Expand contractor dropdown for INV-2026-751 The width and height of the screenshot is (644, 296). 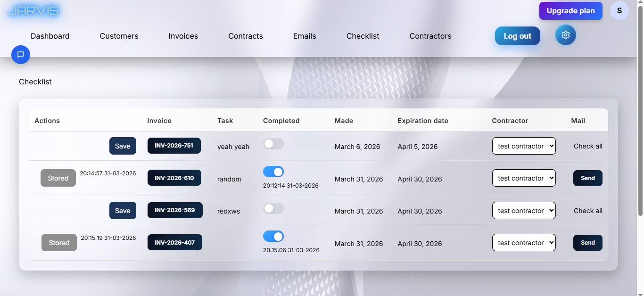pos(524,146)
